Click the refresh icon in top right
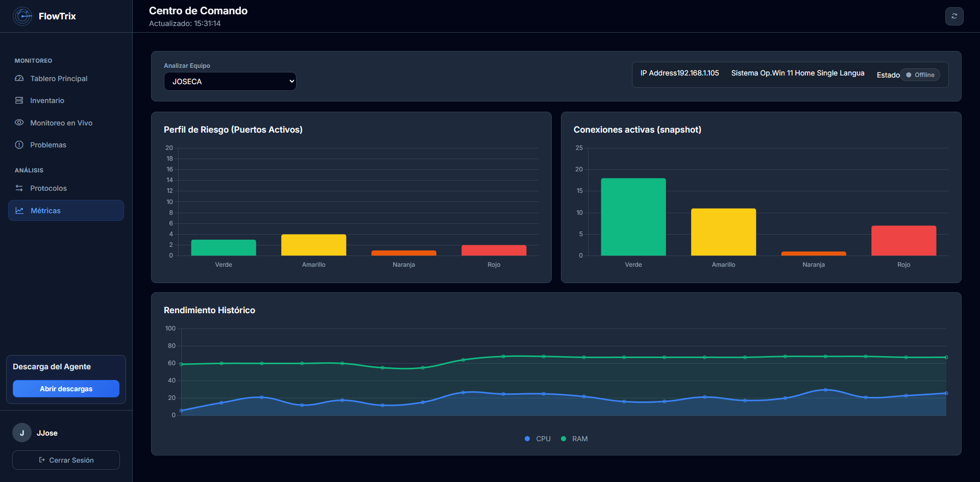Viewport: 980px width, 482px height. 954,16
